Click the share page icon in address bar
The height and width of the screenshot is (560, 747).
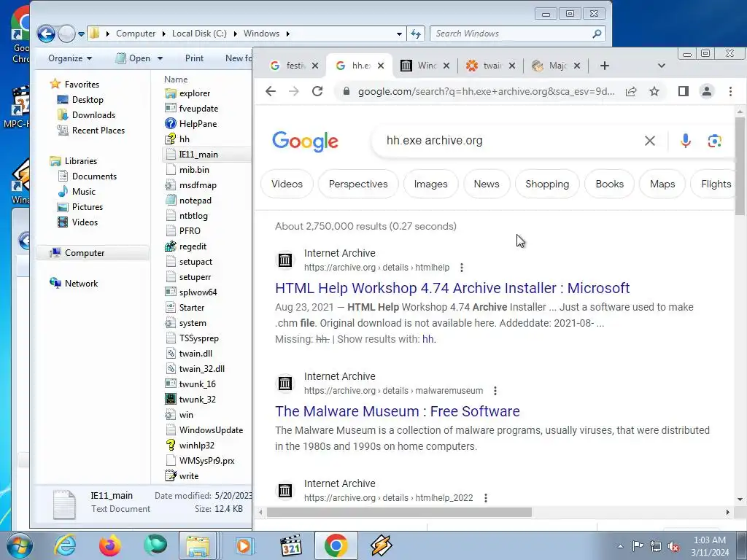tap(631, 91)
